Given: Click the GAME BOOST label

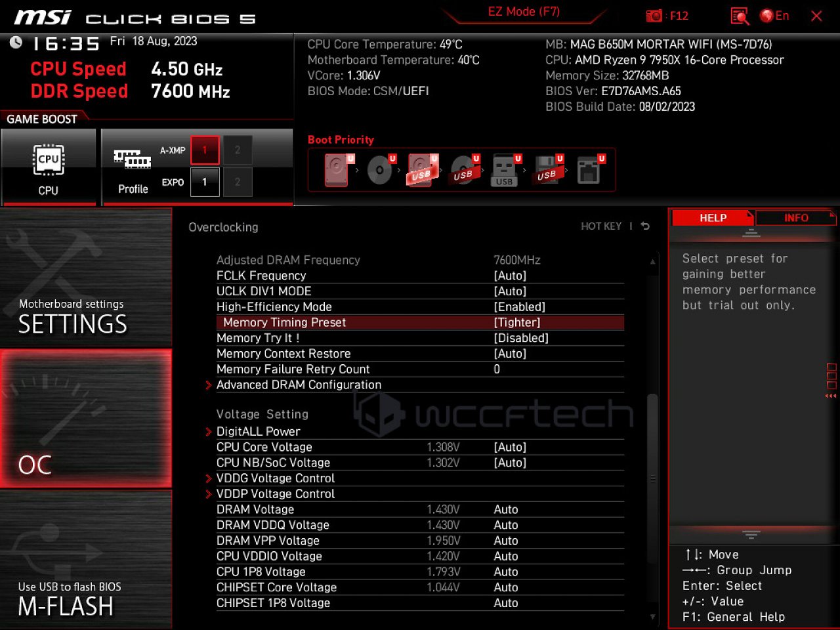Looking at the screenshot, I should coord(42,119).
